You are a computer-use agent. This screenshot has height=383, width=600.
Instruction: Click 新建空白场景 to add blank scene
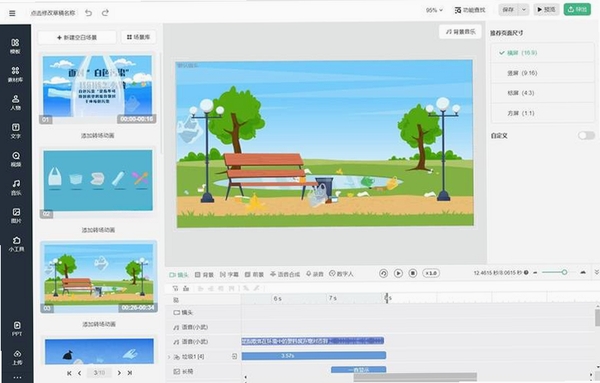point(77,37)
